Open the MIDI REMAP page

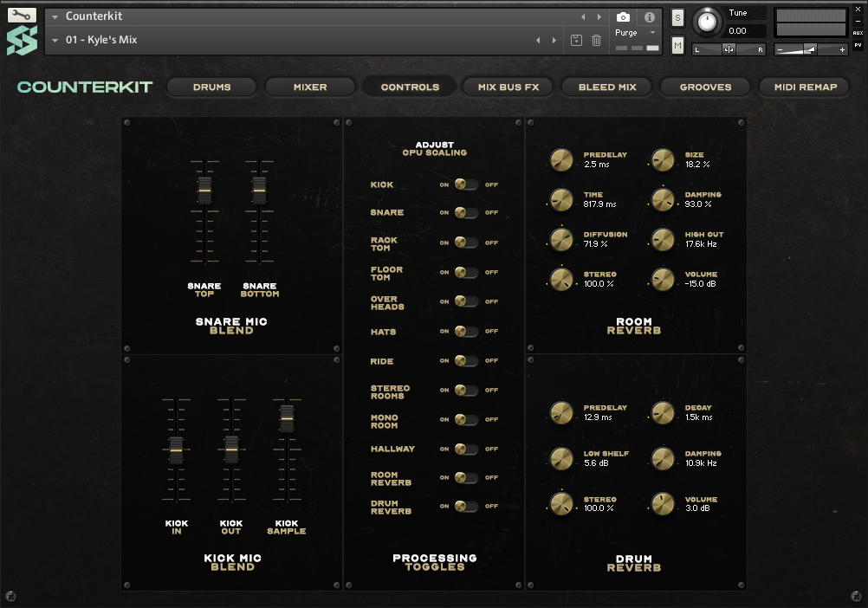[x=804, y=87]
